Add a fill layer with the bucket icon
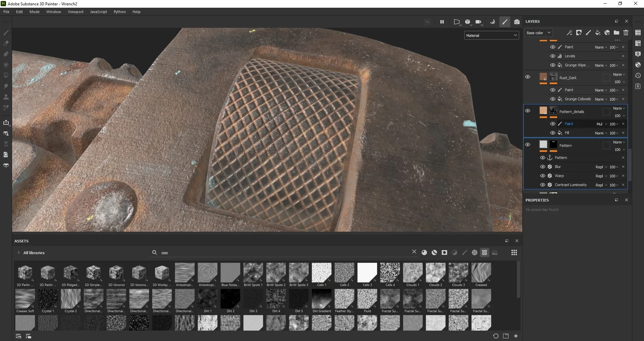 598,33
